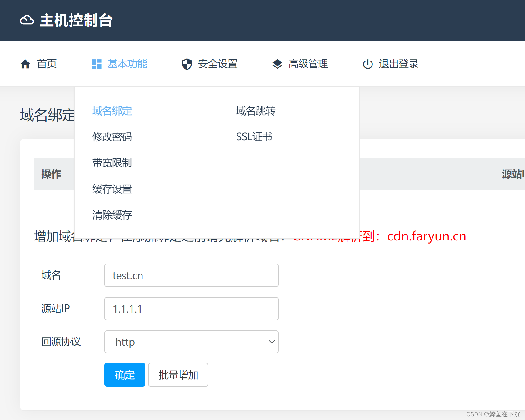Screen dimensions: 525x420
Task: Open the SSL证书 settings
Action: 254,136
